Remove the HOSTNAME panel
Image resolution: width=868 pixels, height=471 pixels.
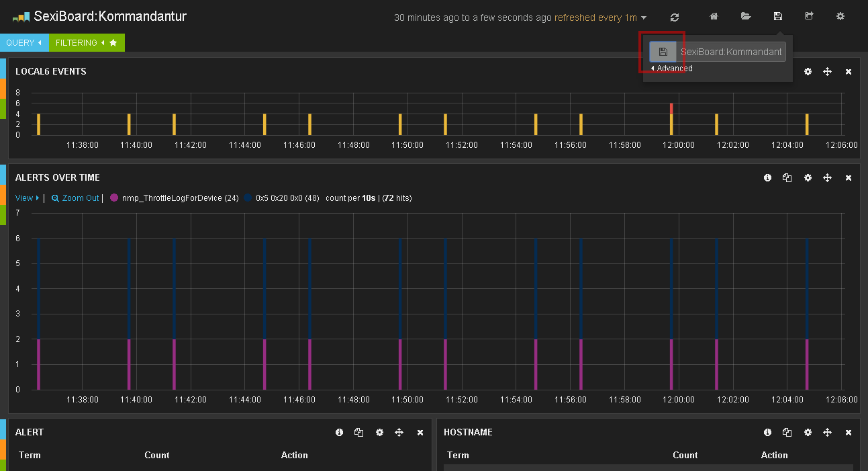pyautogui.click(x=849, y=433)
